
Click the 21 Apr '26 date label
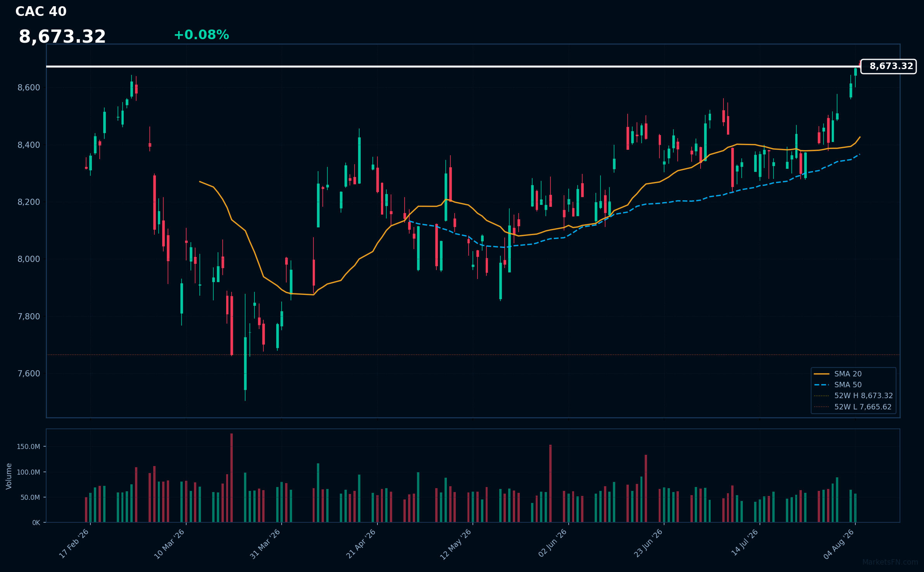point(361,543)
